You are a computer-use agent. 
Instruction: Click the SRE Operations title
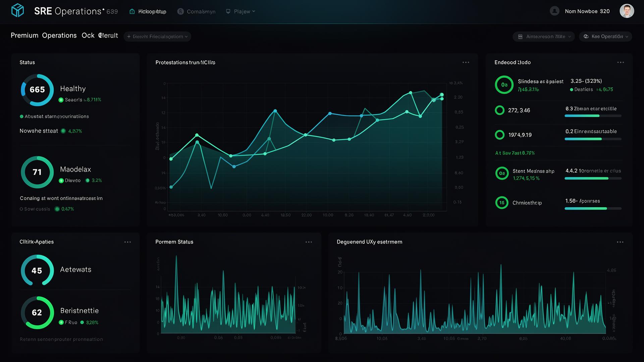68,11
